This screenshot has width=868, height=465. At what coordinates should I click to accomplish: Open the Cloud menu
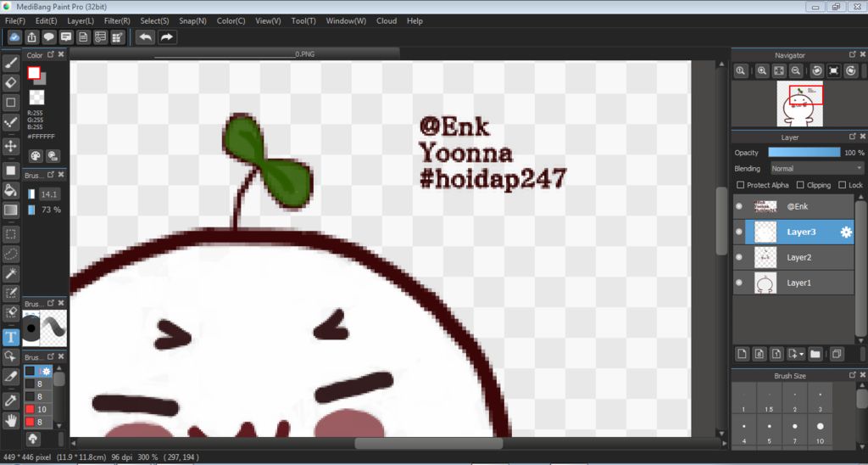tap(387, 20)
